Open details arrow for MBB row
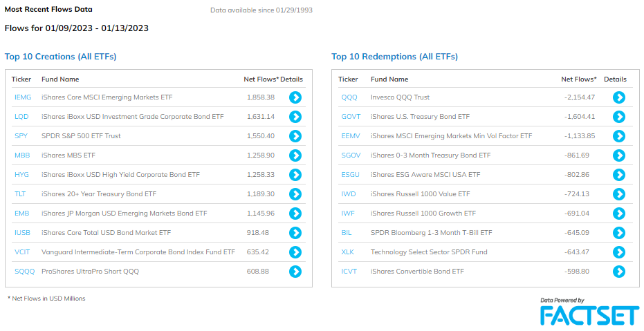 (295, 155)
